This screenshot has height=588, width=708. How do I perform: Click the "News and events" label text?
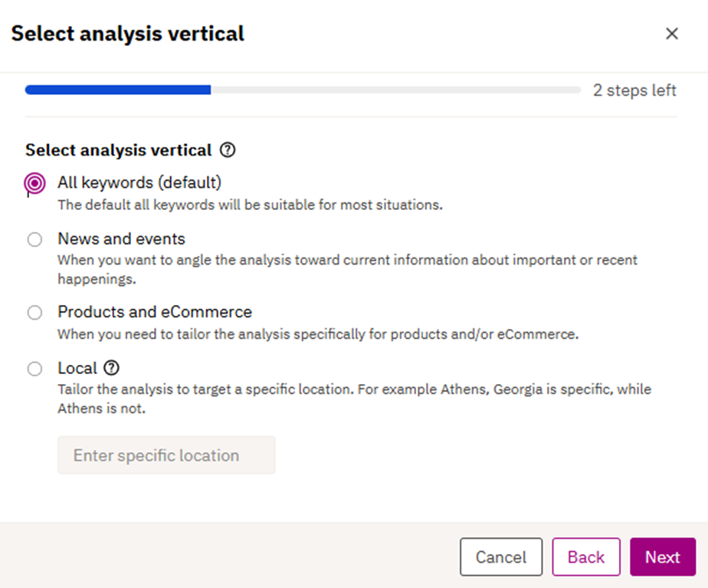click(x=121, y=239)
